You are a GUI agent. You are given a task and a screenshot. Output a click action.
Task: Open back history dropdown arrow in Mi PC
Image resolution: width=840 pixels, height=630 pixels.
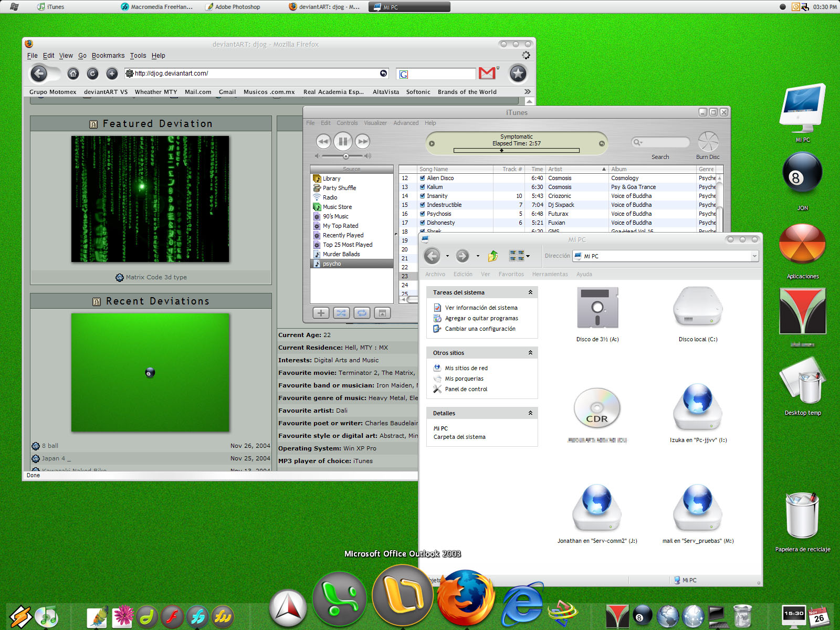click(447, 256)
